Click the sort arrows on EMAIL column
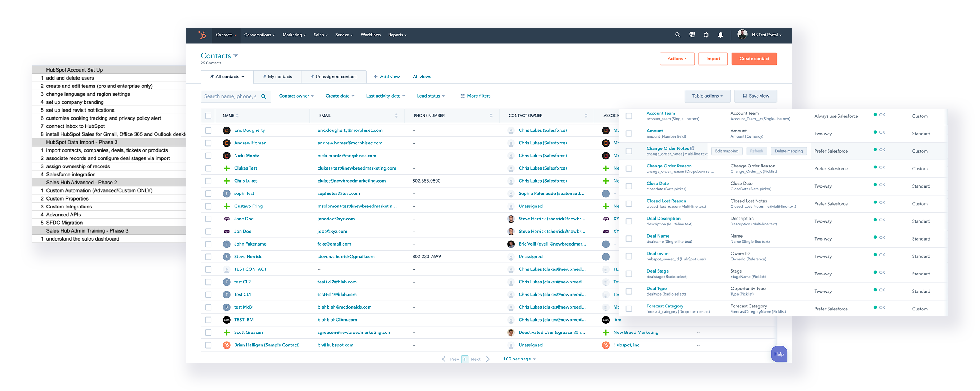Screen dimensions: 980x391 click(x=396, y=116)
